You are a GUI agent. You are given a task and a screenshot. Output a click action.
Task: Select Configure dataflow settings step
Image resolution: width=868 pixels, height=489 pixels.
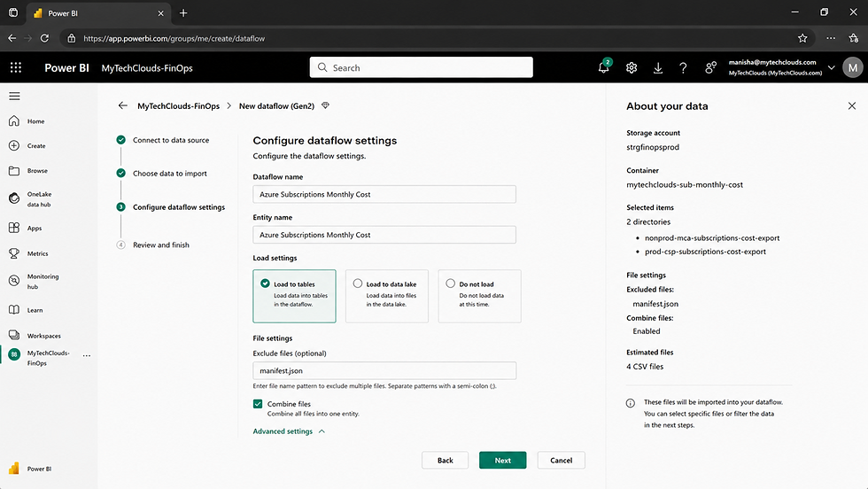click(x=179, y=207)
